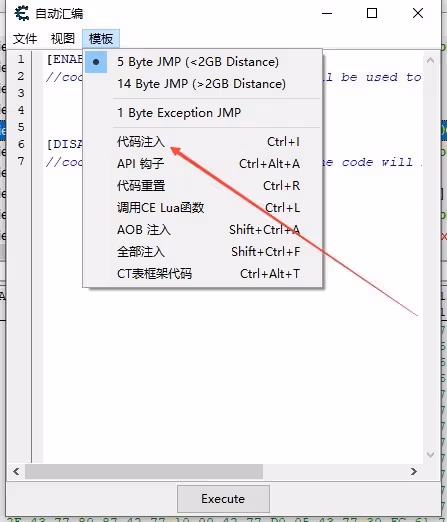Open the 视图 menu
This screenshot has height=522, width=447.
point(63,39)
